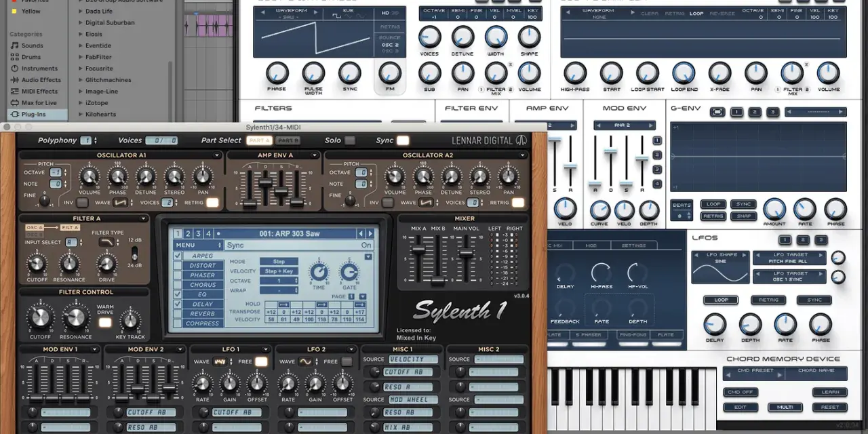Click the Drums category in browser

click(x=31, y=57)
